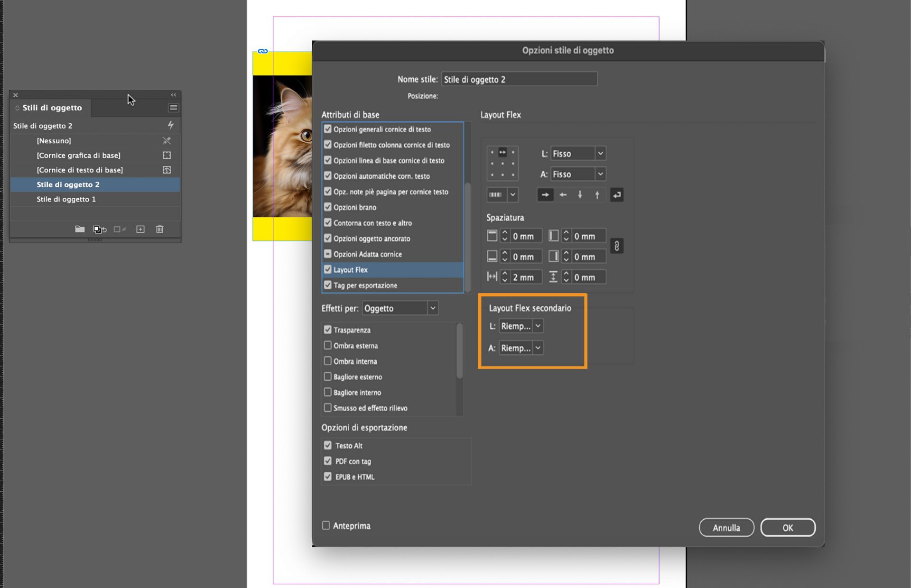Select Contorna con testo e altro attribute
This screenshot has height=588, width=911.
click(x=372, y=223)
